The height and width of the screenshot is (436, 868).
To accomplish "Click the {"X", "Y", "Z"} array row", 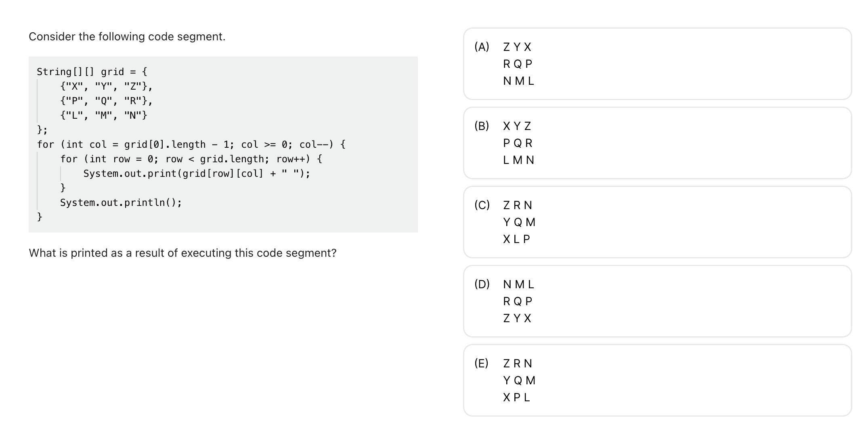I will (107, 86).
